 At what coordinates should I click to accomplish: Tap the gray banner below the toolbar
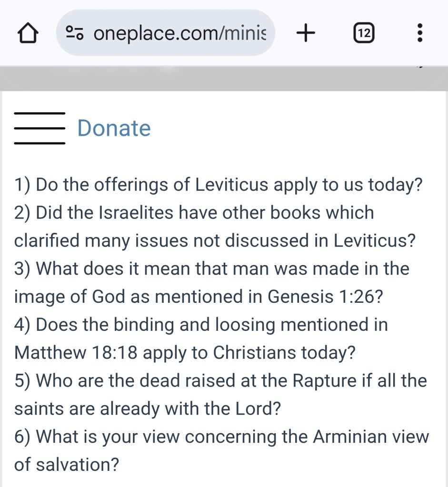[x=224, y=79]
